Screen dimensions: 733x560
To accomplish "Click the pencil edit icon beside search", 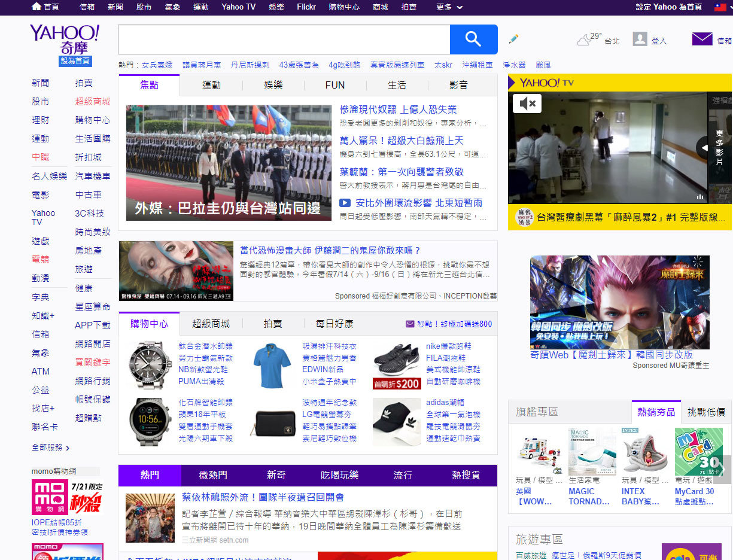I will pos(513,39).
